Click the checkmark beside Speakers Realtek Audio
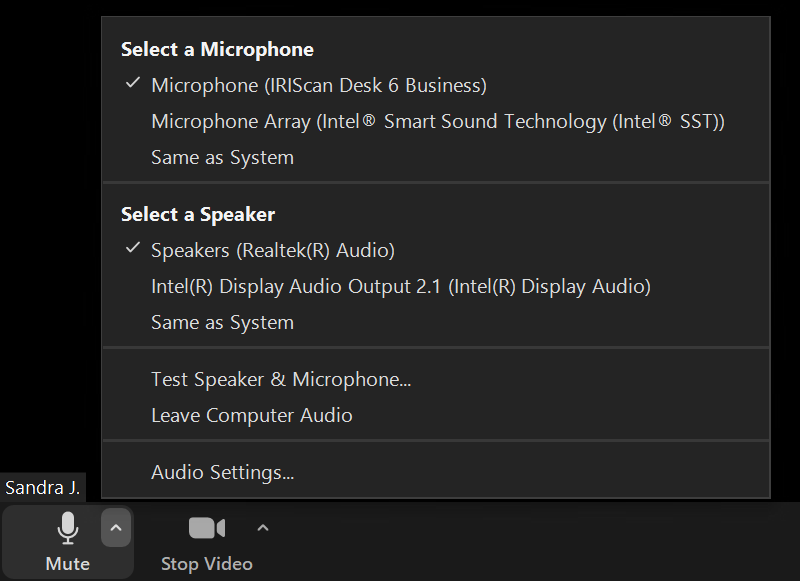 (x=133, y=248)
